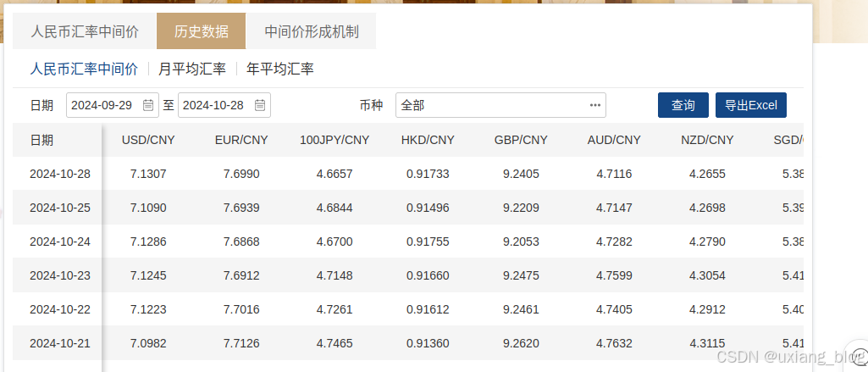Click NZD/CNY value 4.2655
Screen dimensions: 868x372
(x=707, y=174)
